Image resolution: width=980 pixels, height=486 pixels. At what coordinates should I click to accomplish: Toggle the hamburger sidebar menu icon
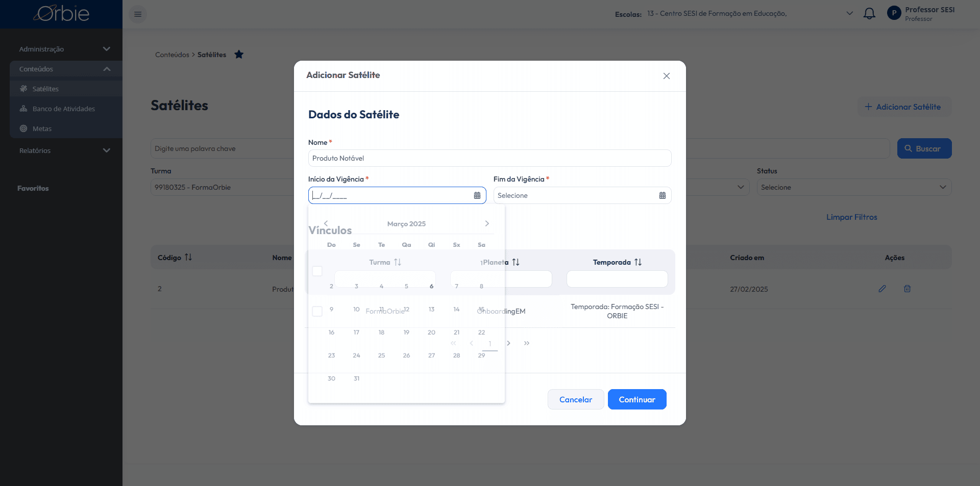click(138, 14)
